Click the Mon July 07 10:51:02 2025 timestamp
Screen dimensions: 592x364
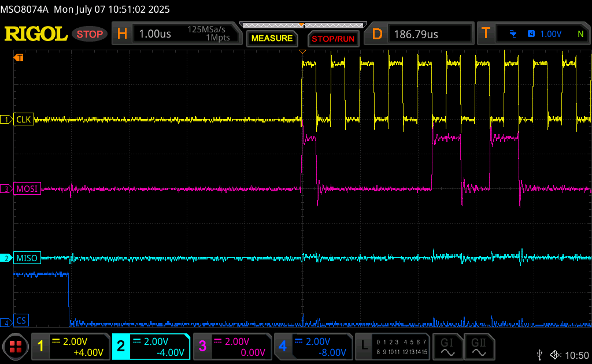coord(112,9)
